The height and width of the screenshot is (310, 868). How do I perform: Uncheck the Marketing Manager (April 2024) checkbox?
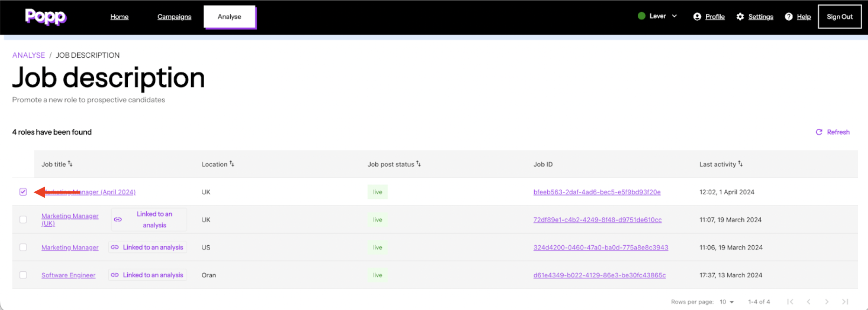23,192
